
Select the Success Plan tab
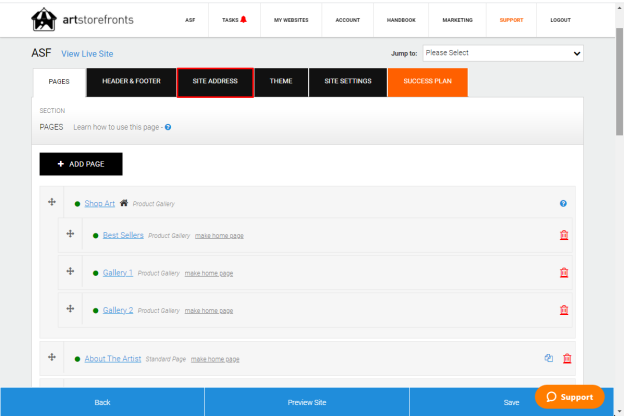(x=428, y=82)
